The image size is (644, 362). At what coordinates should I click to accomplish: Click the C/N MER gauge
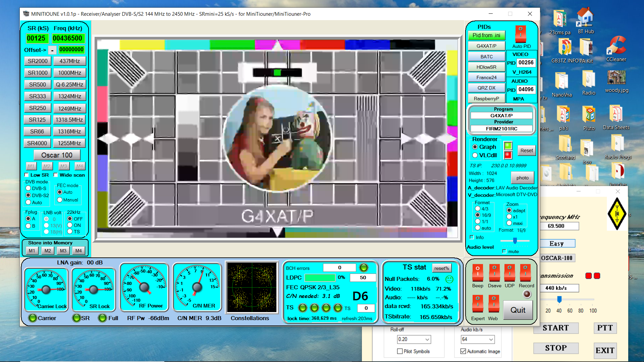coord(197,287)
